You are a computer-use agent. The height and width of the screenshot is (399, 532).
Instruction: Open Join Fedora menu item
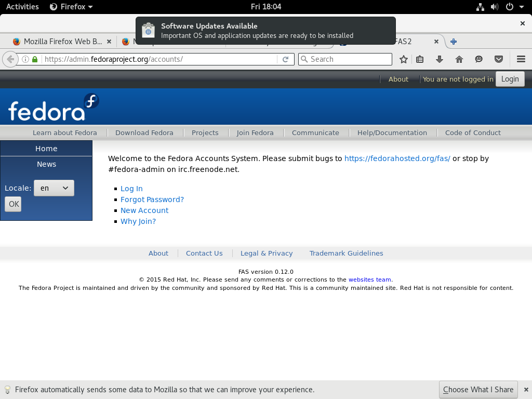pos(255,132)
